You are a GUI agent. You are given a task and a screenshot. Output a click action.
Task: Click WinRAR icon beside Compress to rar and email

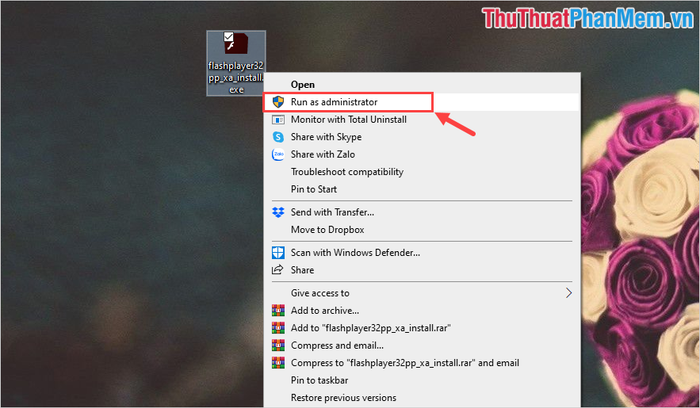[278, 362]
